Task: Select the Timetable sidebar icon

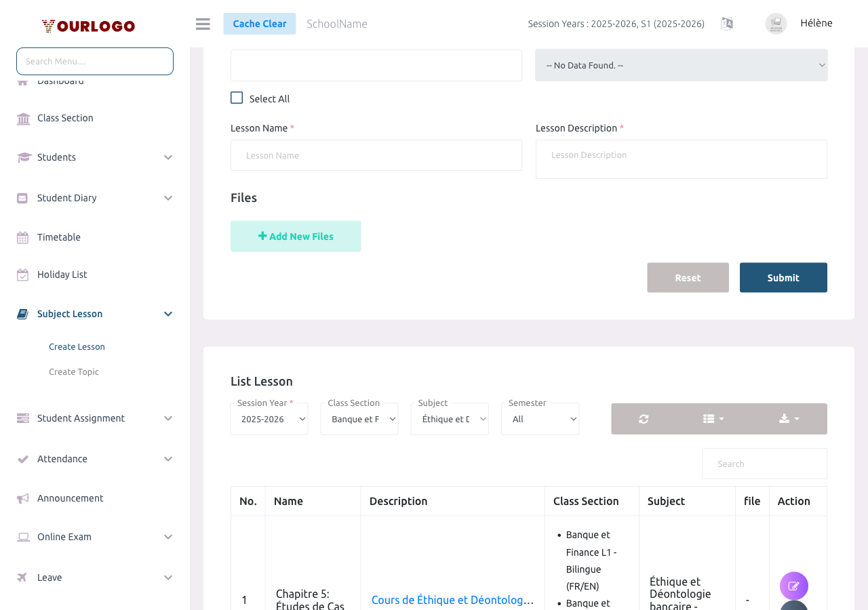Action: [22, 237]
